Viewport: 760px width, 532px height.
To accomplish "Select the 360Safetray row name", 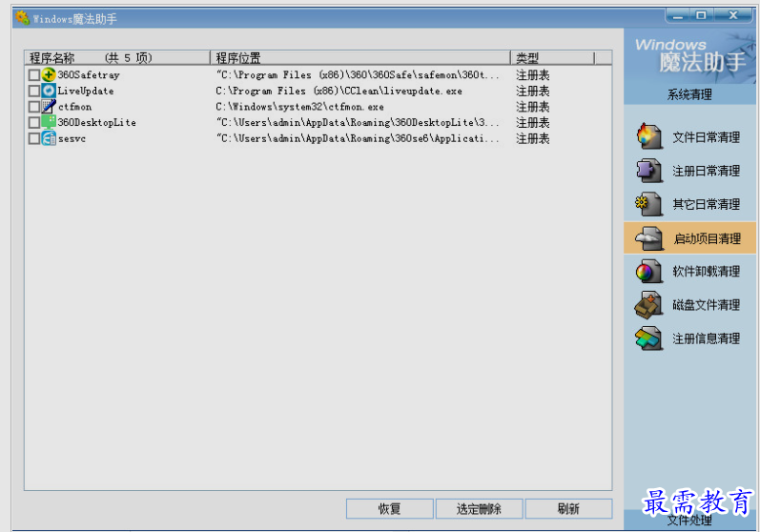I will 89,74.
